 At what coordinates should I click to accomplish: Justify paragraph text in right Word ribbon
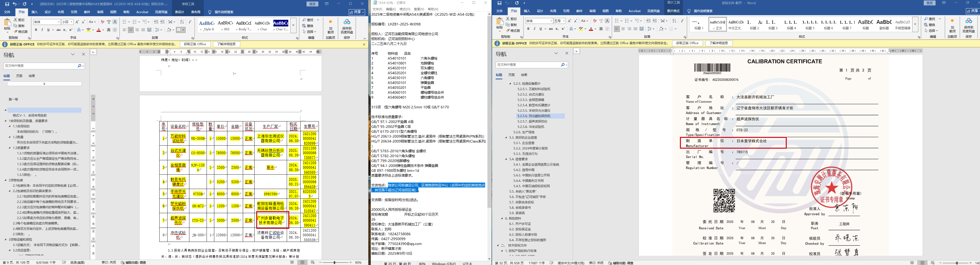(635, 29)
